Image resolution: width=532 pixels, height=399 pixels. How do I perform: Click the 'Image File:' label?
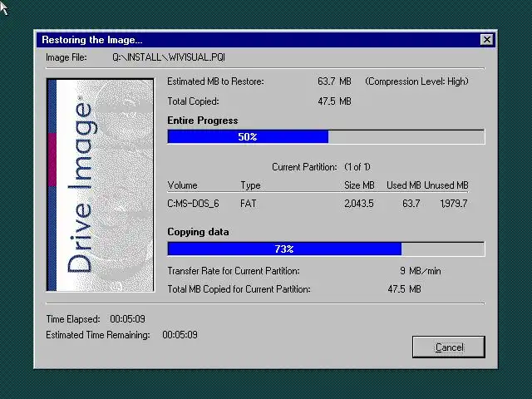tap(66, 57)
